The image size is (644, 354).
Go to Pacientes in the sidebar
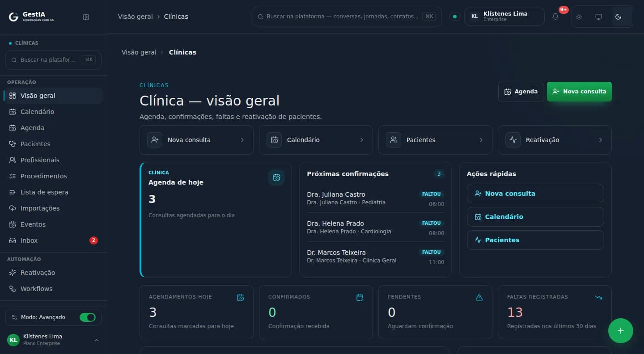point(53,144)
